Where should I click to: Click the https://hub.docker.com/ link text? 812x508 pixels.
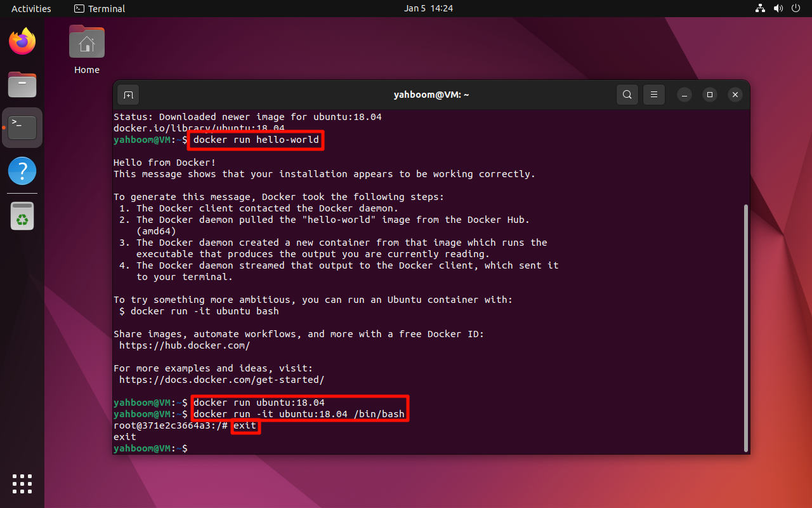[x=185, y=345]
